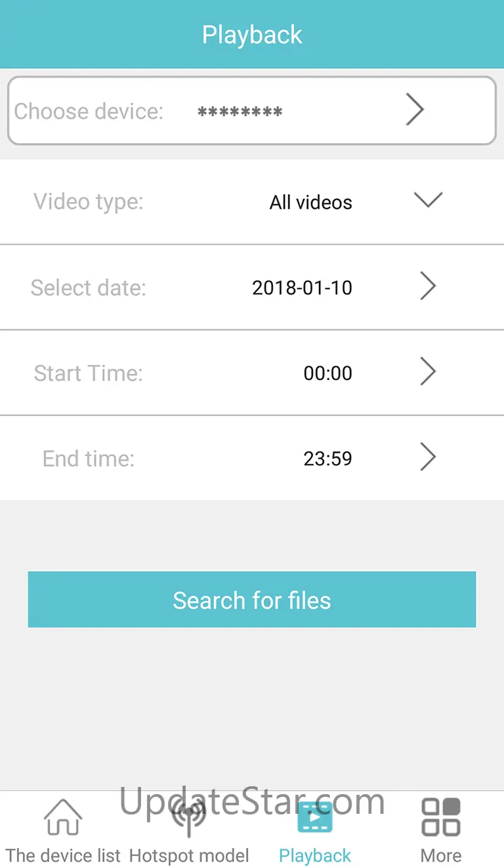The image size is (504, 867).
Task: Tap the hotspot antenna icon
Action: pos(189,817)
